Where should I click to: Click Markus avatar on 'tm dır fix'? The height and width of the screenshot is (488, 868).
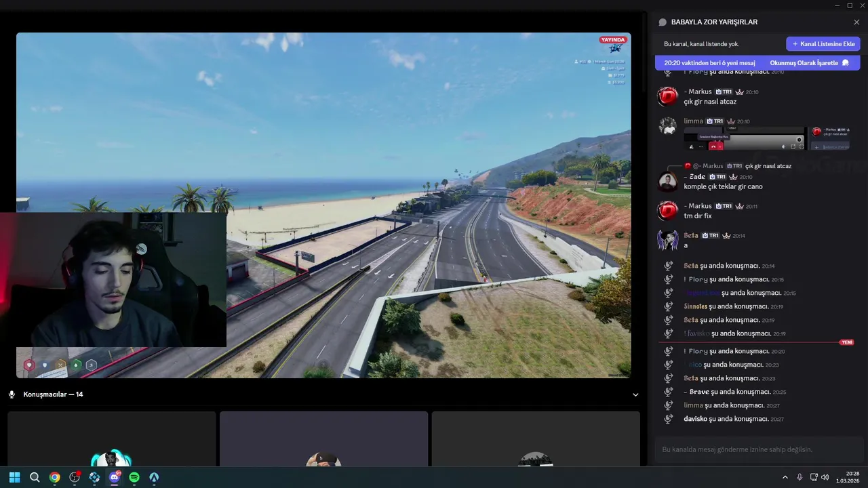tap(668, 211)
